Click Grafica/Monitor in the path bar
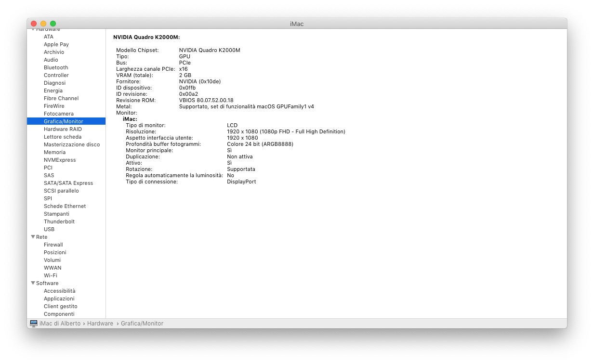 coord(142,324)
